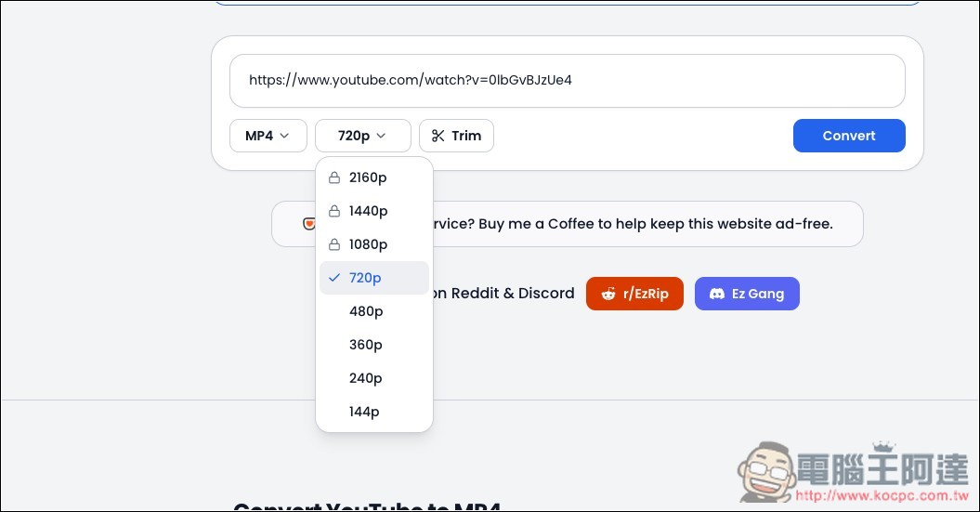Click the chevron arrow next to MP4
Screen dimensions: 980x512
[x=284, y=136]
